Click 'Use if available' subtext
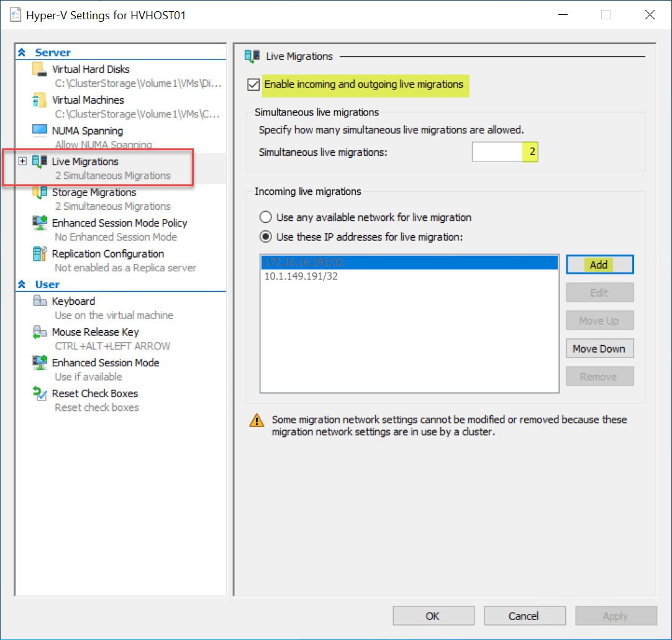 point(88,377)
